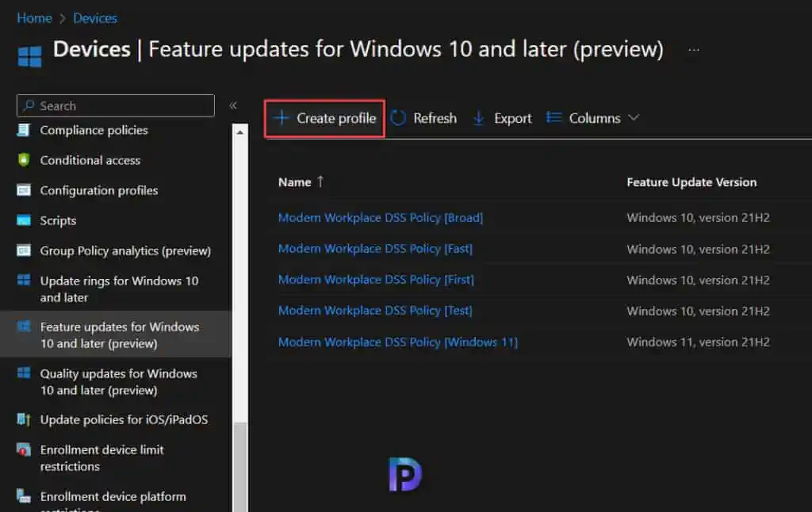Click the Quality updates Windows icon
Viewport: 812px width, 512px height.
pyautogui.click(x=23, y=373)
